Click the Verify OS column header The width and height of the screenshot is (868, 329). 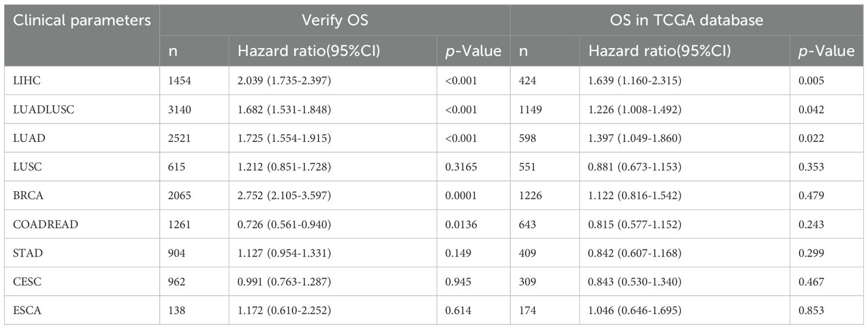tap(335, 21)
